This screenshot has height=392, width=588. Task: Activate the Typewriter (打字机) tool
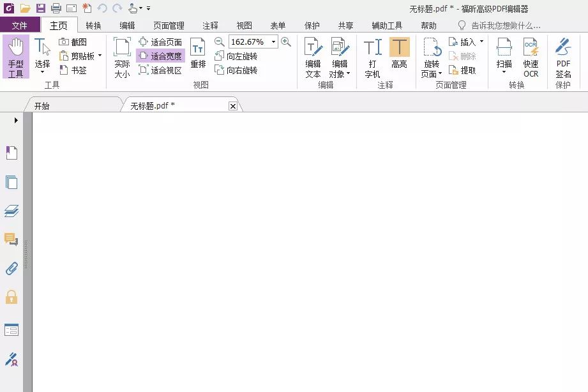click(372, 57)
